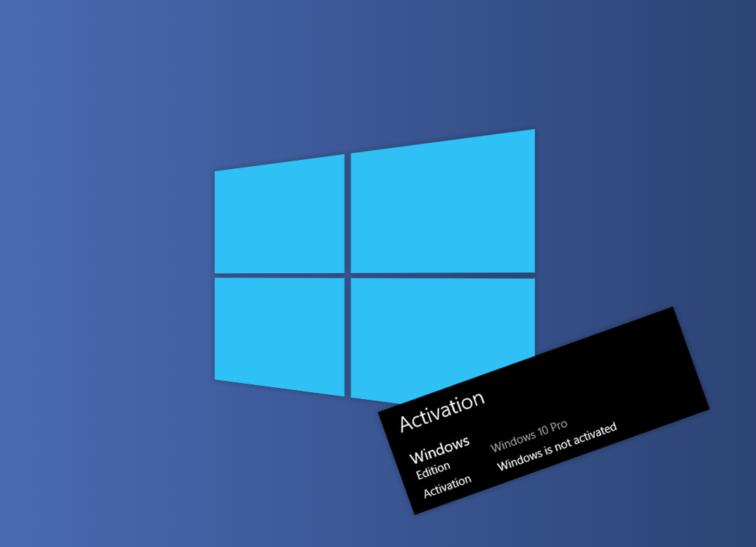Click the "Windows 10 Pro" value

point(529,436)
